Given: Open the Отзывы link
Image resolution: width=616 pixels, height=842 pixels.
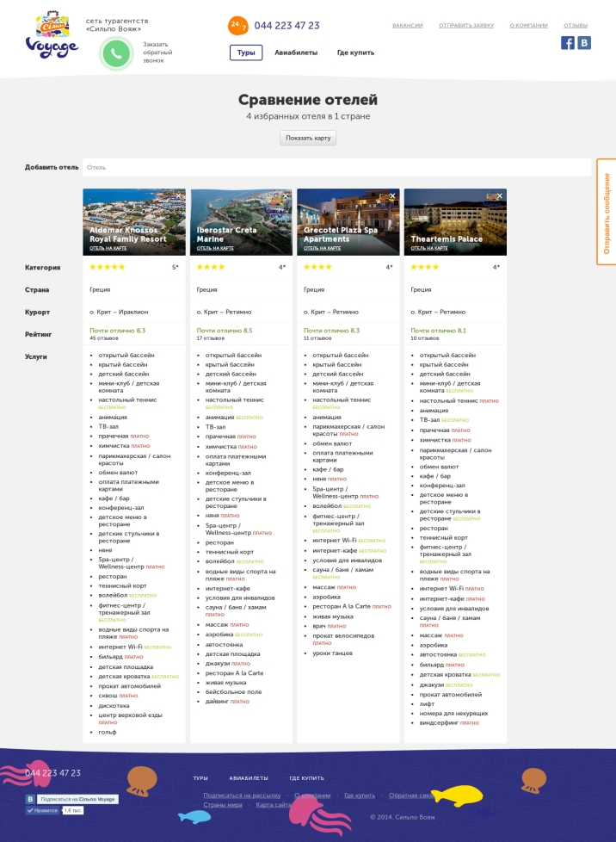Looking at the screenshot, I should coord(576,25).
